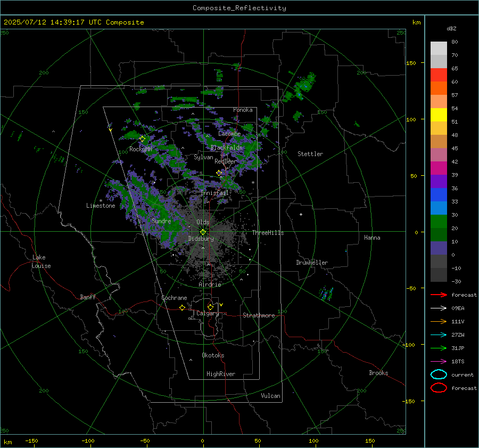This screenshot has height=448, width=479.
Task: Click the Hanna label
Action: point(372,238)
